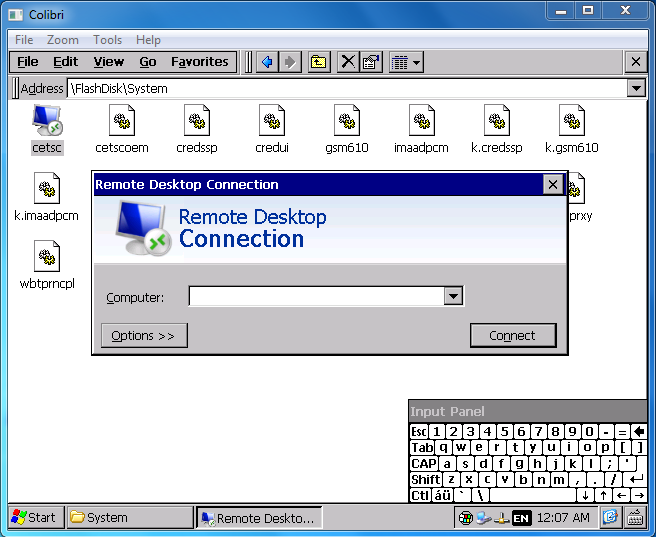
Task: Toggle the input panel keyboard icon
Action: [x=635, y=518]
